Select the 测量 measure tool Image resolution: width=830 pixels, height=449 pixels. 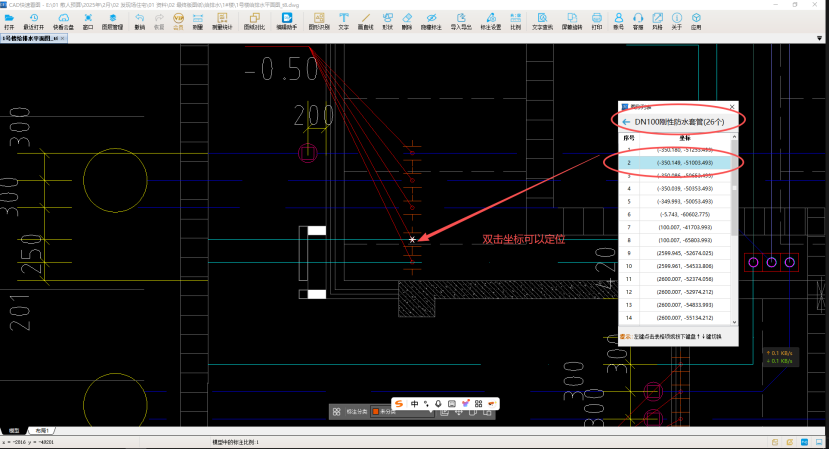197,21
